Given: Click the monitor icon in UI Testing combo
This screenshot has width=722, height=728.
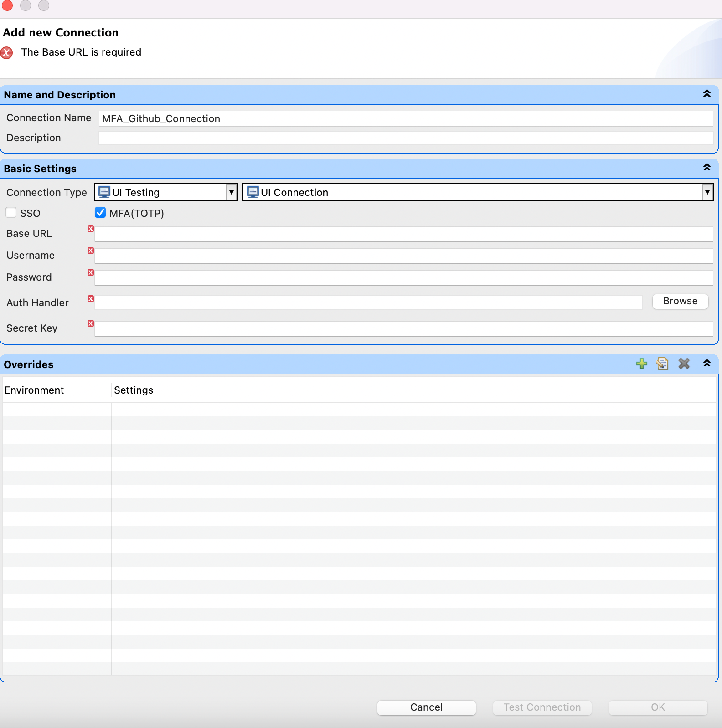Looking at the screenshot, I should pyautogui.click(x=104, y=192).
